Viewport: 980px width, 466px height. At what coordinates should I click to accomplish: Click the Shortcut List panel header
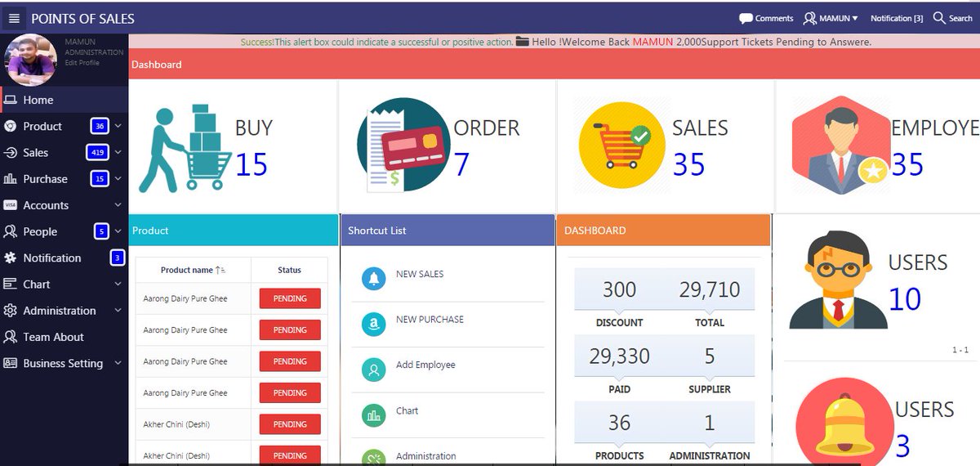[448, 231]
